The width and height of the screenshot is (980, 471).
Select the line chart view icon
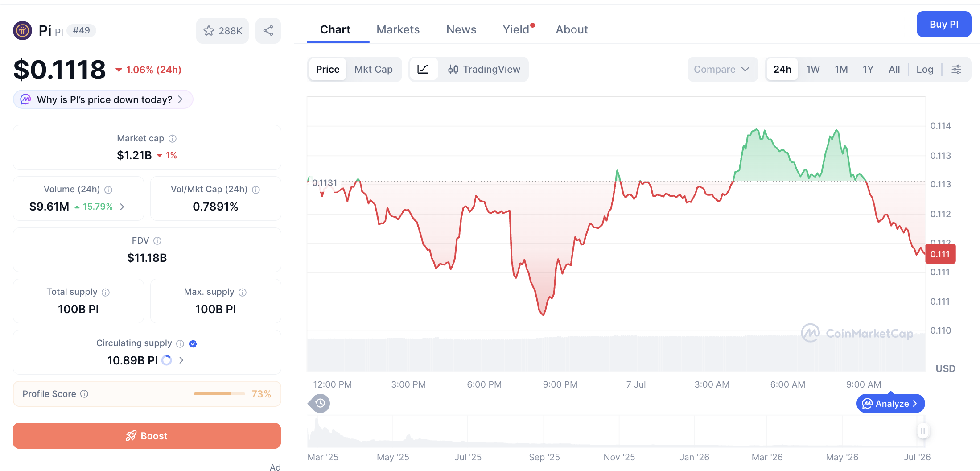click(x=423, y=69)
